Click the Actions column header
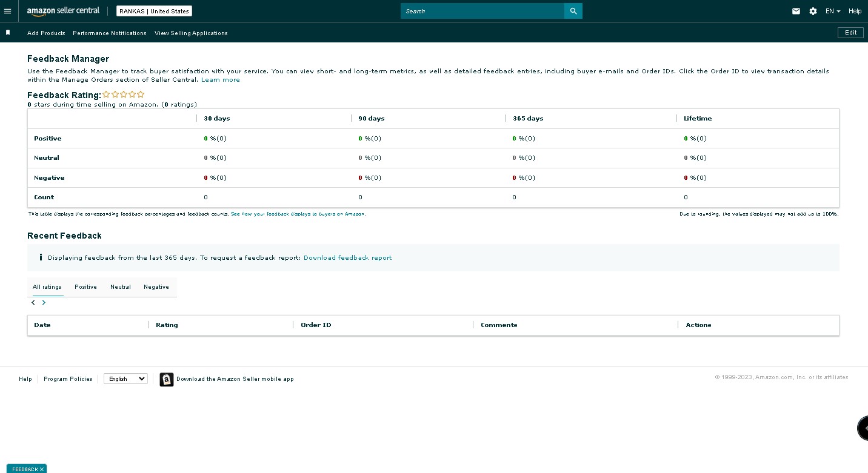Image resolution: width=868 pixels, height=473 pixels. (x=698, y=325)
